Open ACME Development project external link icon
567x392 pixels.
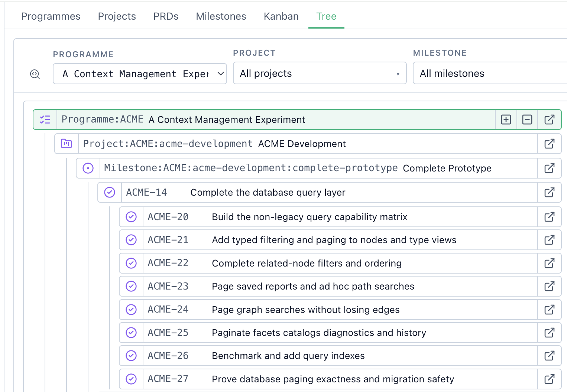coord(550,144)
